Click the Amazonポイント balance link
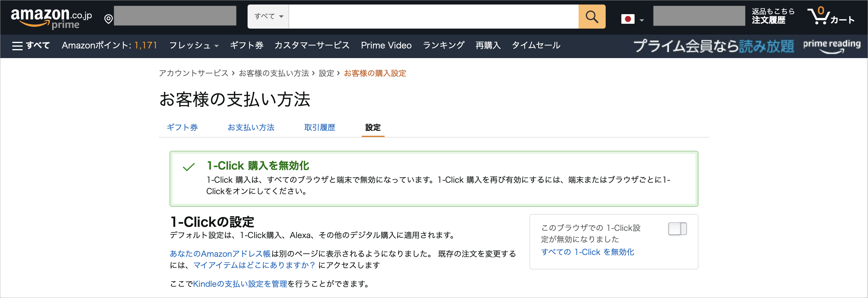Screen dimensions: 868x298 [109, 45]
